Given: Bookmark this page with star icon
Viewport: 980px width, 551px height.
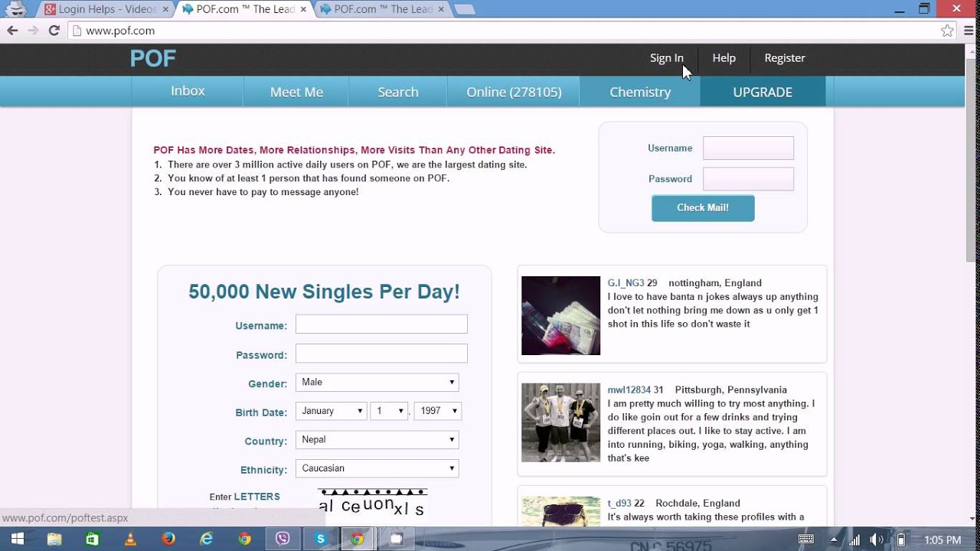Looking at the screenshot, I should click(947, 31).
